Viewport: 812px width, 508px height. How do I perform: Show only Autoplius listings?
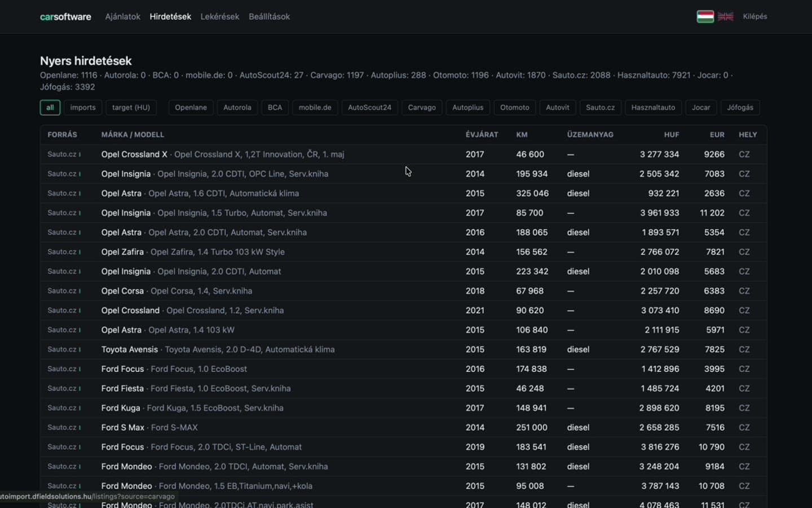(468, 107)
